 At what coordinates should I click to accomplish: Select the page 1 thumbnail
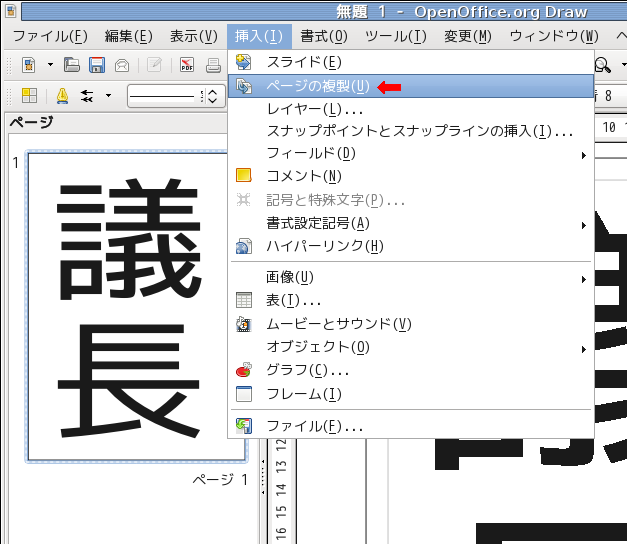click(125, 307)
